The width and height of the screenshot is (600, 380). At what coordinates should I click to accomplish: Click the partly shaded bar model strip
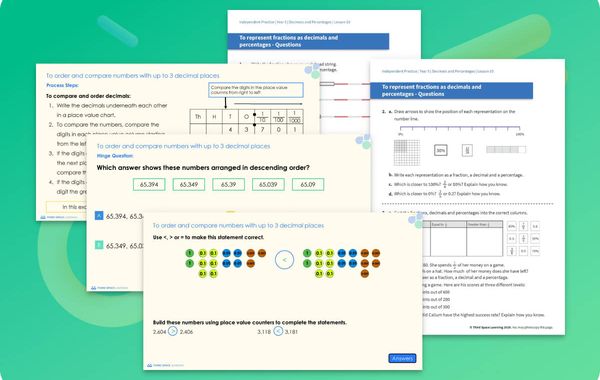[x=506, y=149]
